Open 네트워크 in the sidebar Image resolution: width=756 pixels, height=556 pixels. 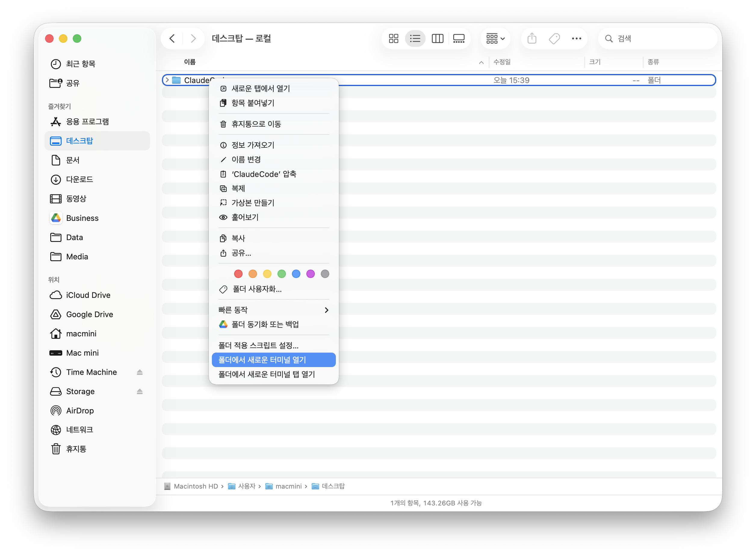click(97, 430)
